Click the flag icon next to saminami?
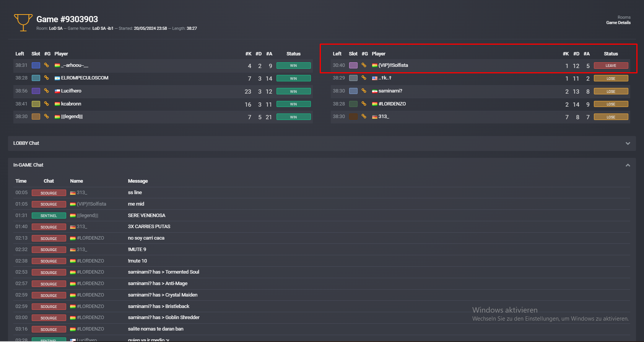 (375, 91)
